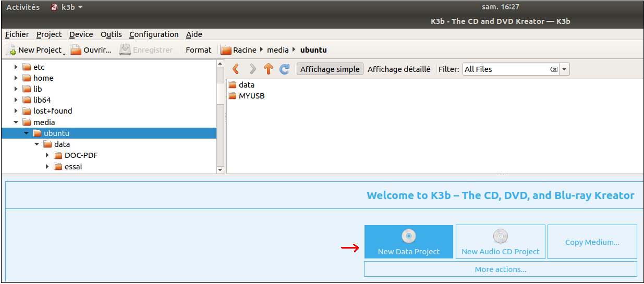Clear the filter text with its icon
The image size is (644, 284).
click(x=554, y=69)
